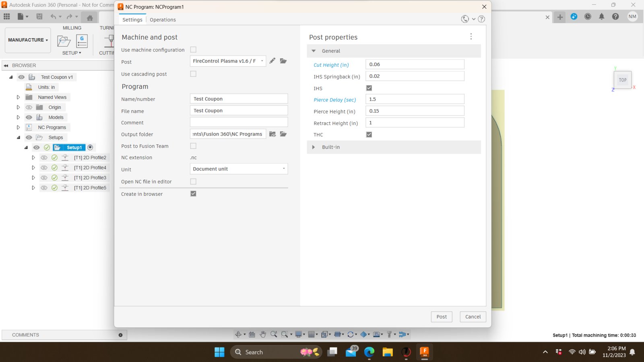This screenshot has width=644, height=362.
Task: Click the Undo arrow
Action: (x=53, y=16)
